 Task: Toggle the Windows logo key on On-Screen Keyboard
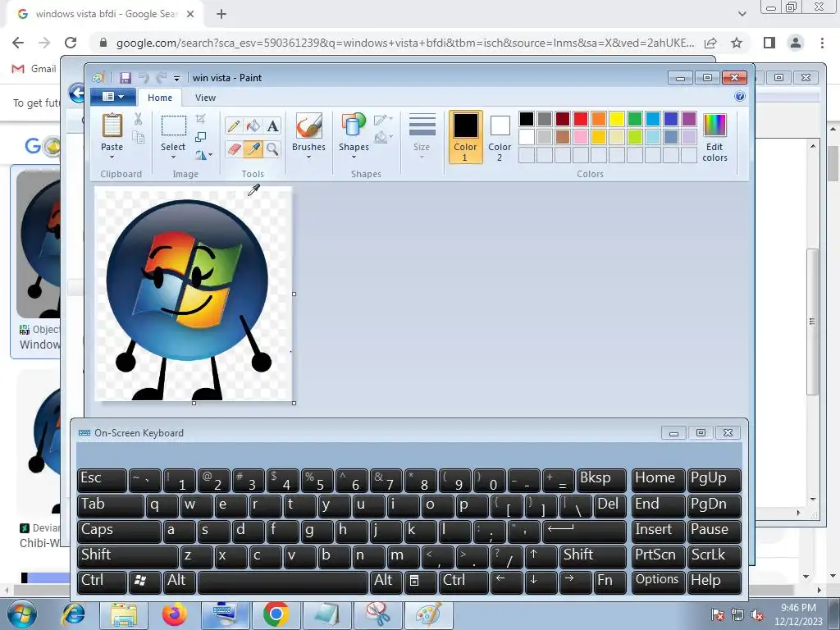point(145,582)
